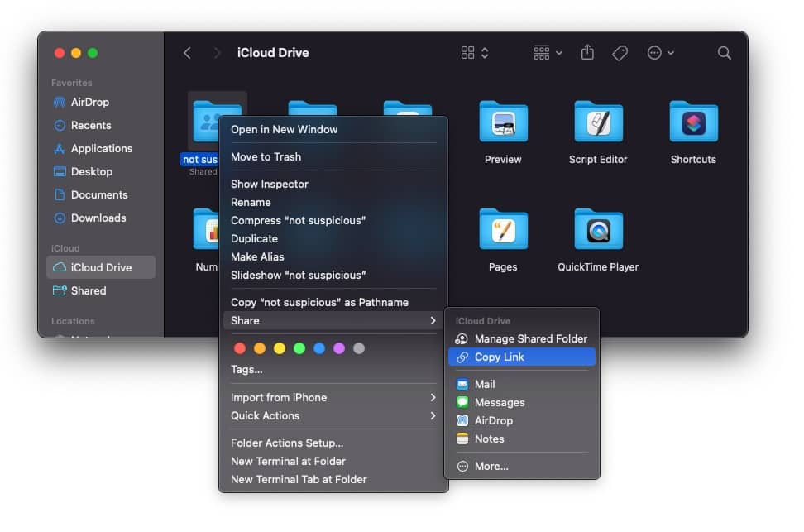Apply the orange tag color
Screen dimensions: 804x532
pos(260,349)
